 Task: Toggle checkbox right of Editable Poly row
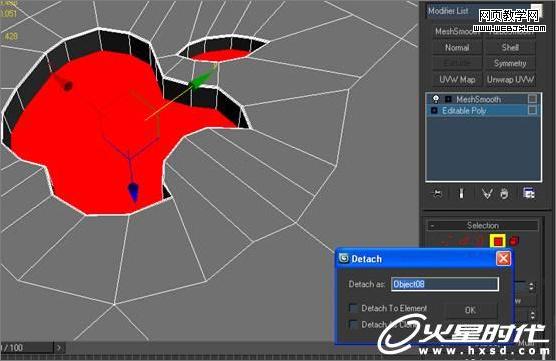click(x=532, y=111)
